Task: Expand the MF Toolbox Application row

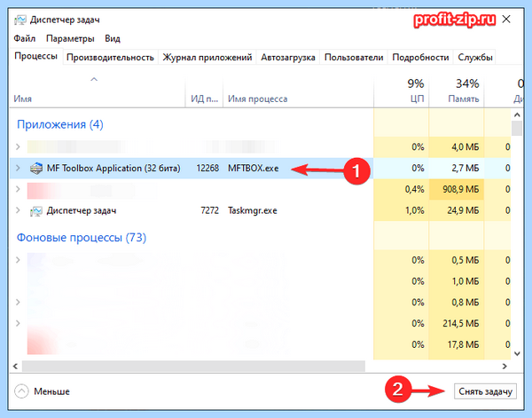Action: 18,168
